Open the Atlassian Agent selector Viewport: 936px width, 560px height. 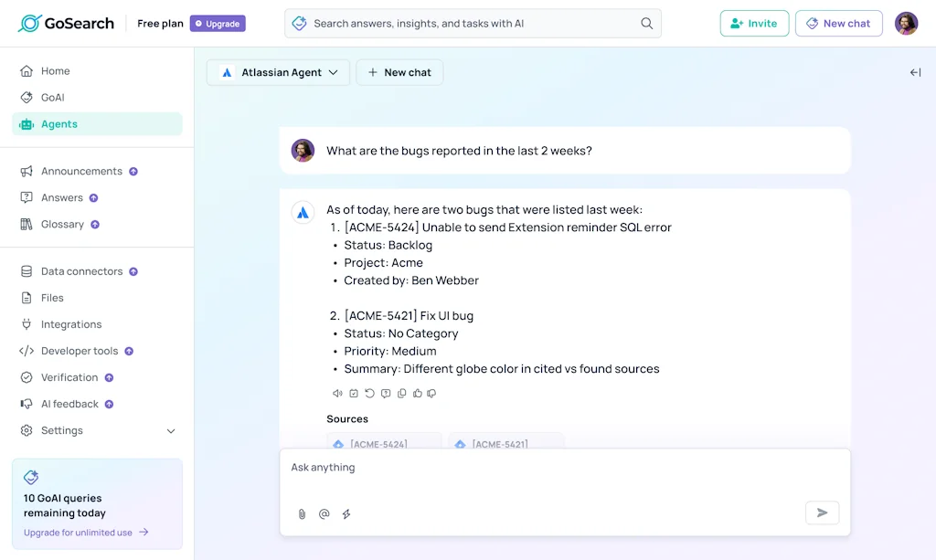tap(278, 71)
